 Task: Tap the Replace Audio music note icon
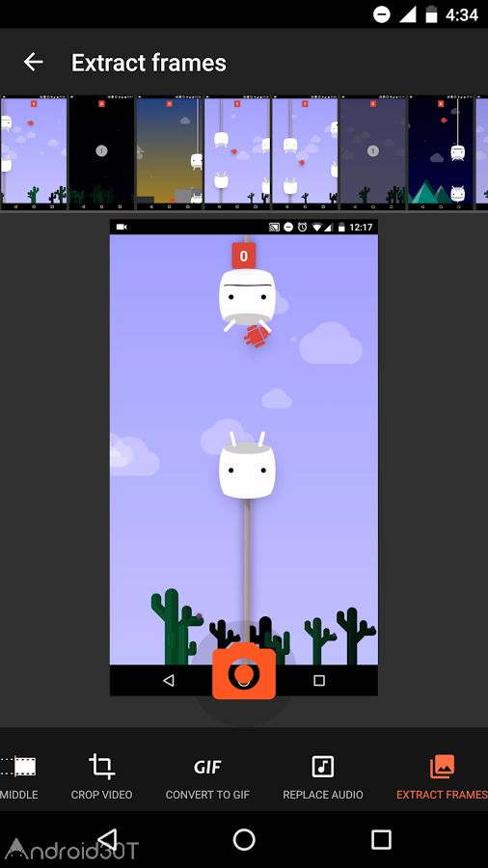click(323, 767)
